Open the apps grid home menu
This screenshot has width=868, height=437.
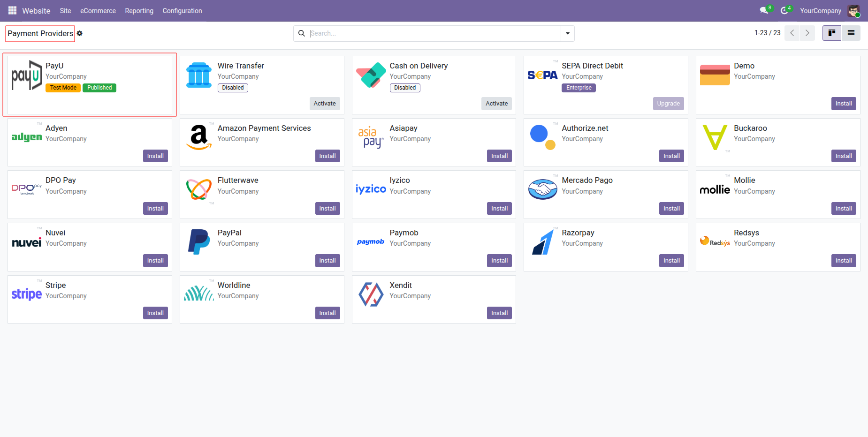click(12, 10)
